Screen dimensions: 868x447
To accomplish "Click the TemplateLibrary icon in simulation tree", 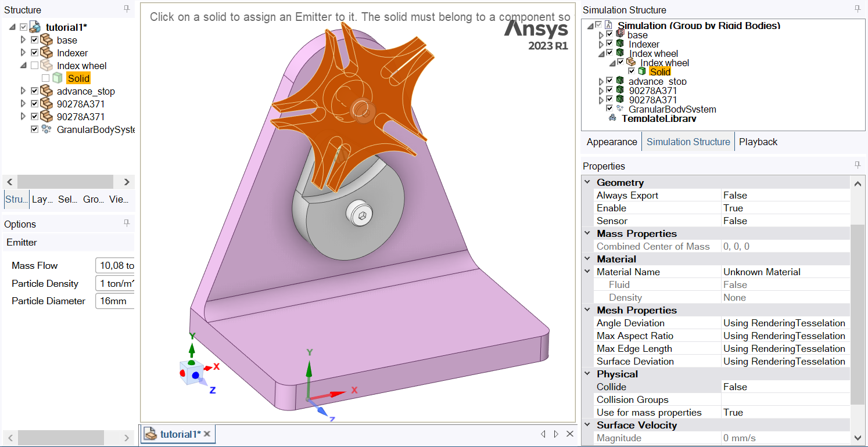I will pos(613,118).
